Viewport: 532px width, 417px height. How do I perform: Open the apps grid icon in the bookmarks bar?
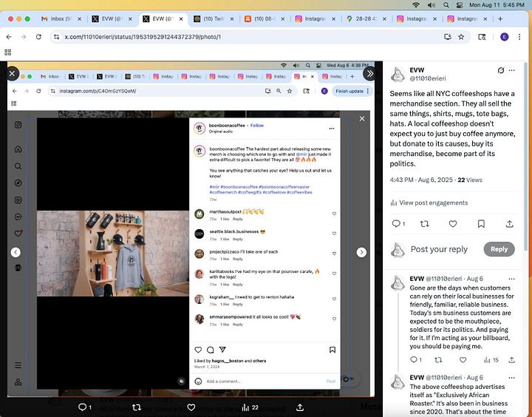click(x=8, y=52)
